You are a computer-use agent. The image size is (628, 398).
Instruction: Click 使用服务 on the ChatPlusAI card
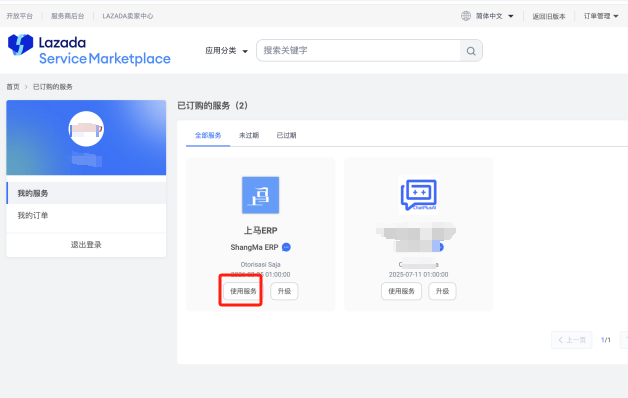click(x=401, y=291)
